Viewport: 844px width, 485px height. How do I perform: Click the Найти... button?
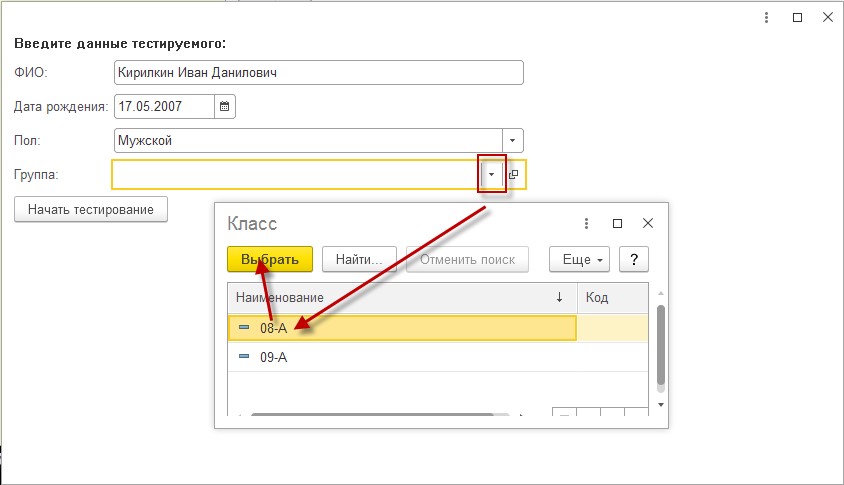click(x=359, y=259)
